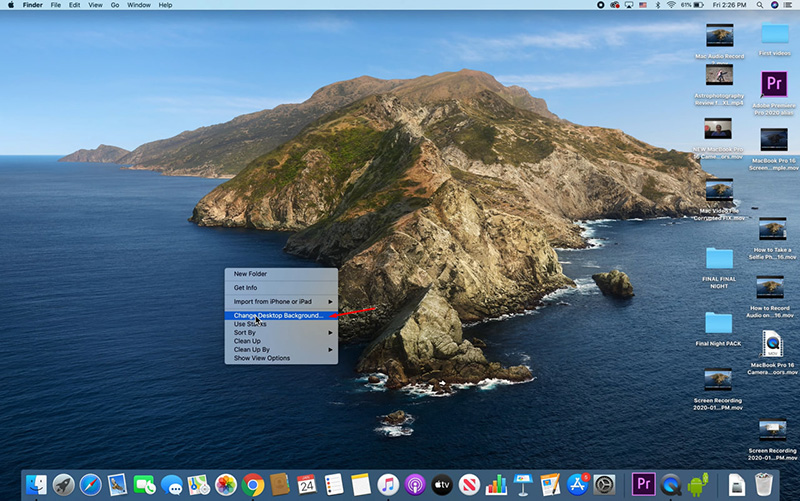Select Change Desktop Background menu entry
This screenshot has height=501, width=800.
click(279, 315)
